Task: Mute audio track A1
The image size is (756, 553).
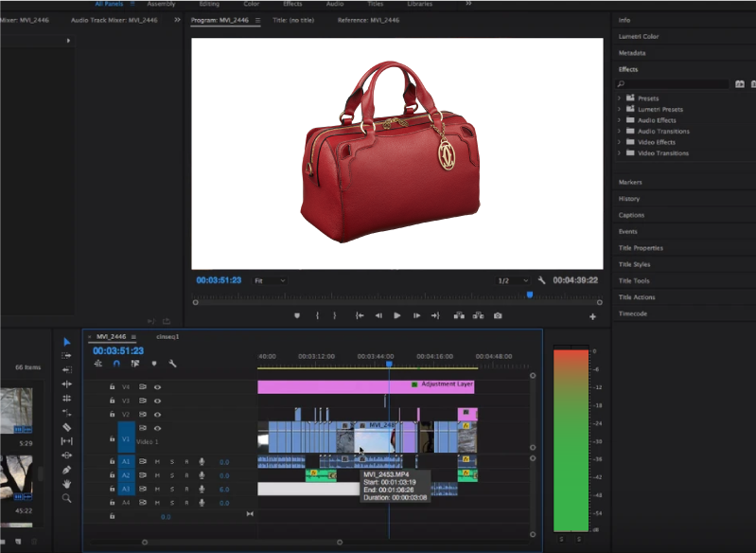Action: coord(157,462)
